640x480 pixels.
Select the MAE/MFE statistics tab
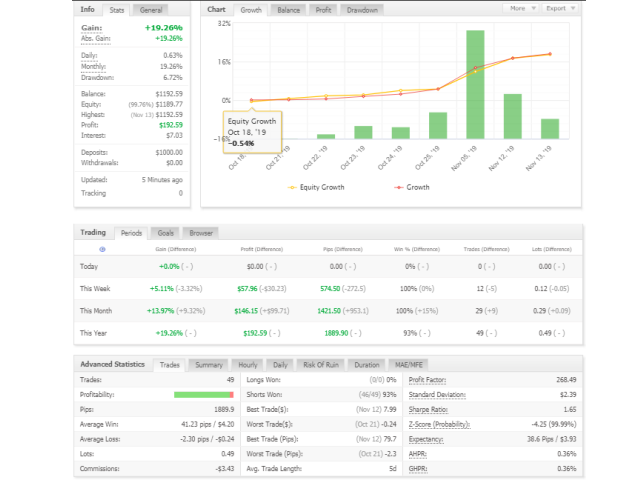click(410, 365)
